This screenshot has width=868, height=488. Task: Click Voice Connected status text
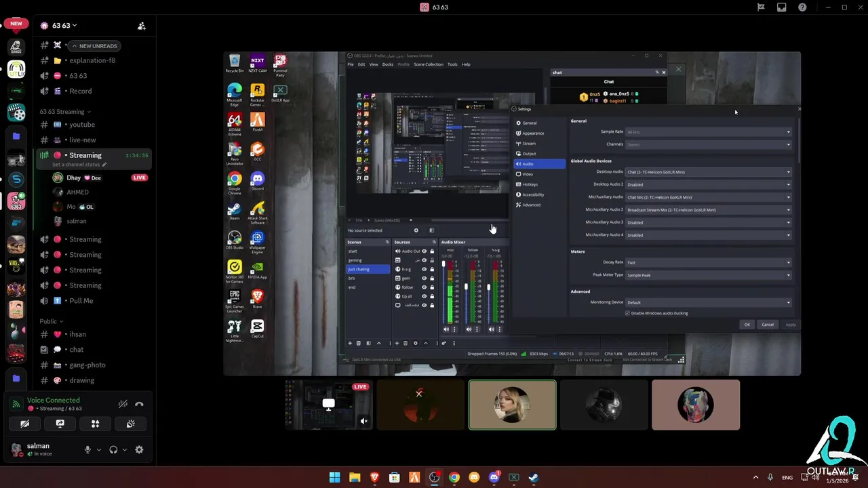53,401
